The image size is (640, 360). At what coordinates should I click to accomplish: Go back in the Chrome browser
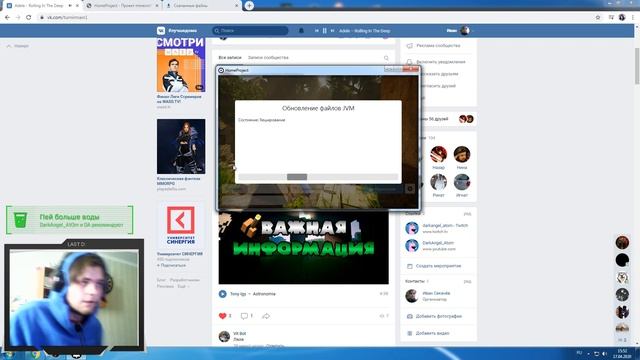7,18
